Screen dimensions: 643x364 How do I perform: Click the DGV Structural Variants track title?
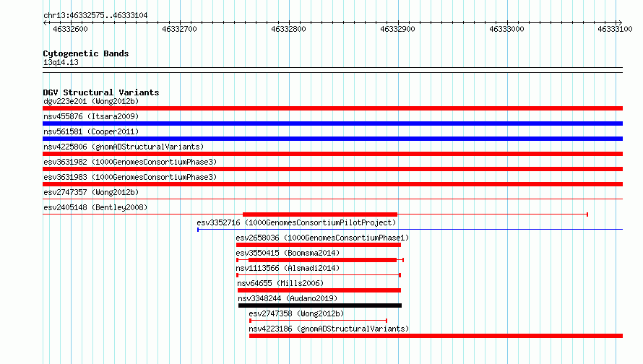pos(101,92)
